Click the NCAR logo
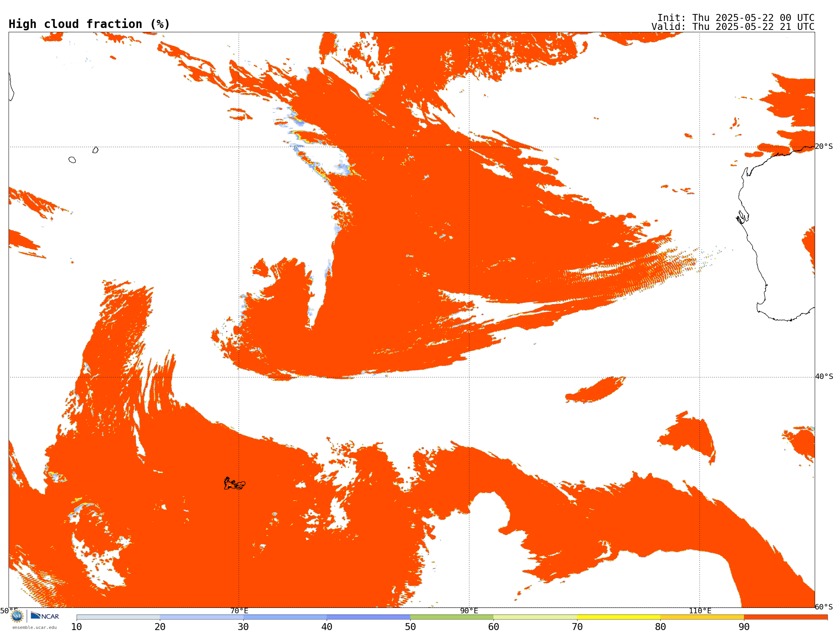Image resolution: width=840 pixels, height=632 pixels. (x=45, y=616)
